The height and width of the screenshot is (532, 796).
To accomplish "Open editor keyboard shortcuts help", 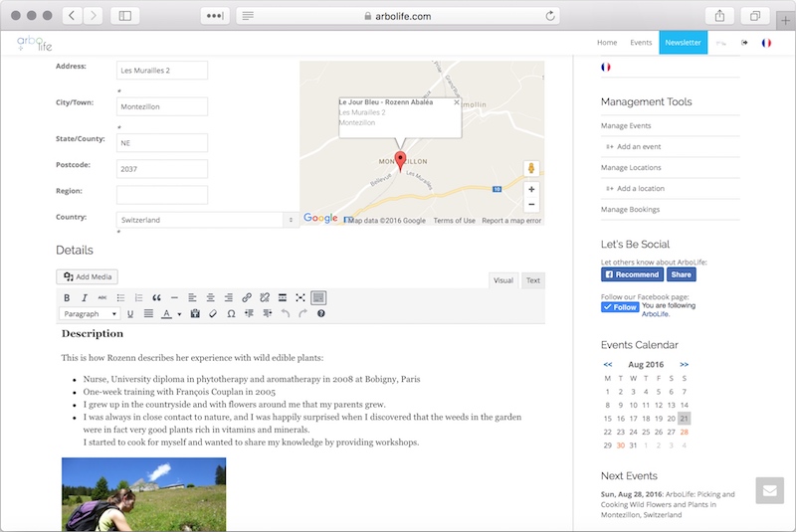I will pos(320,314).
